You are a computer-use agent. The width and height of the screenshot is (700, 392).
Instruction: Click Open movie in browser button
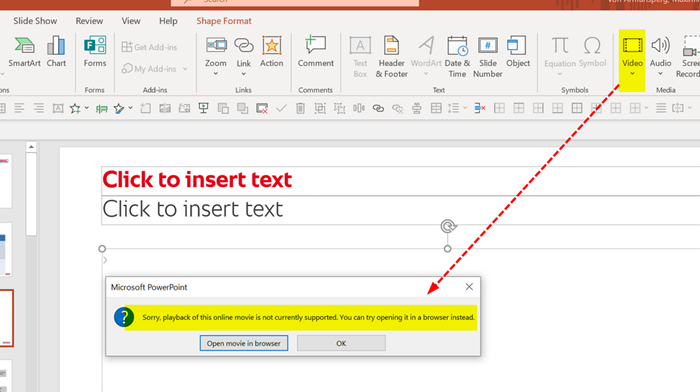pyautogui.click(x=244, y=343)
